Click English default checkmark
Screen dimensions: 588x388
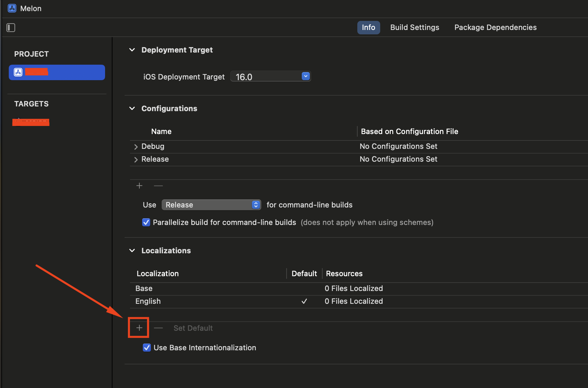point(304,301)
